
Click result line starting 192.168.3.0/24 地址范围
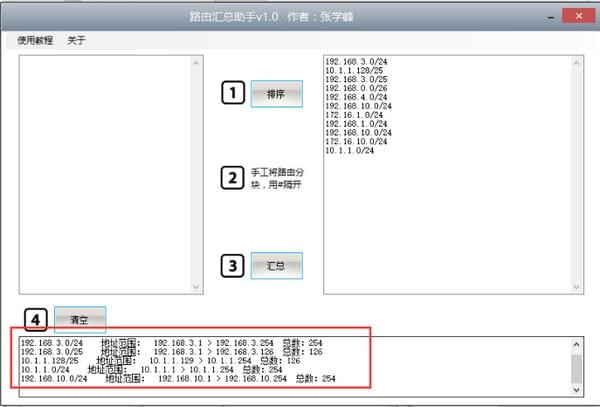coord(171,343)
